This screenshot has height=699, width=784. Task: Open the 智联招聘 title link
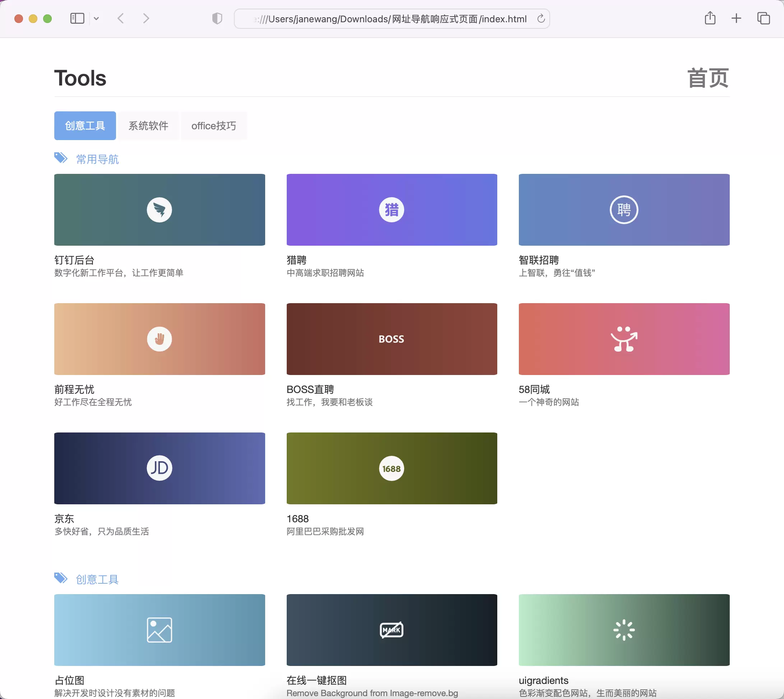point(539,260)
